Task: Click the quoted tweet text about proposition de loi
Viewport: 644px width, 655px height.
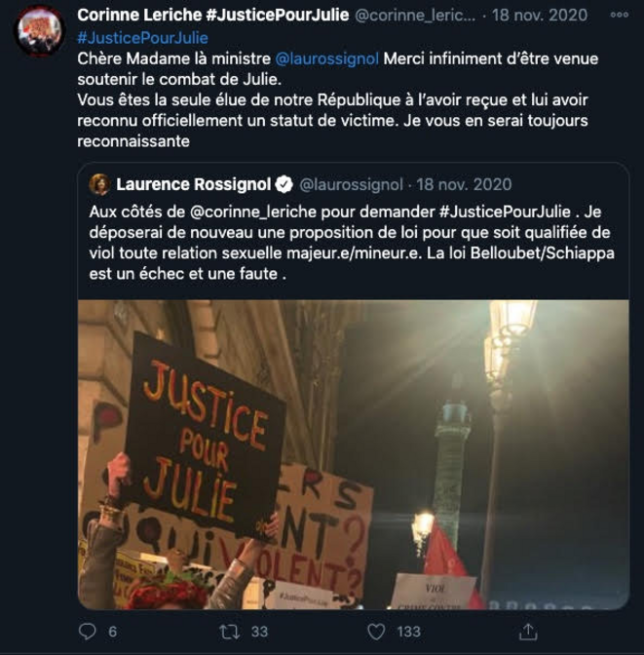Action: [352, 243]
